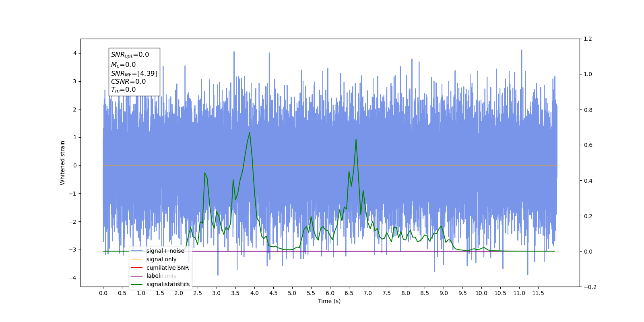Click the 6.5 tick on the time axis
The width and height of the screenshot is (644, 322).
click(349, 293)
